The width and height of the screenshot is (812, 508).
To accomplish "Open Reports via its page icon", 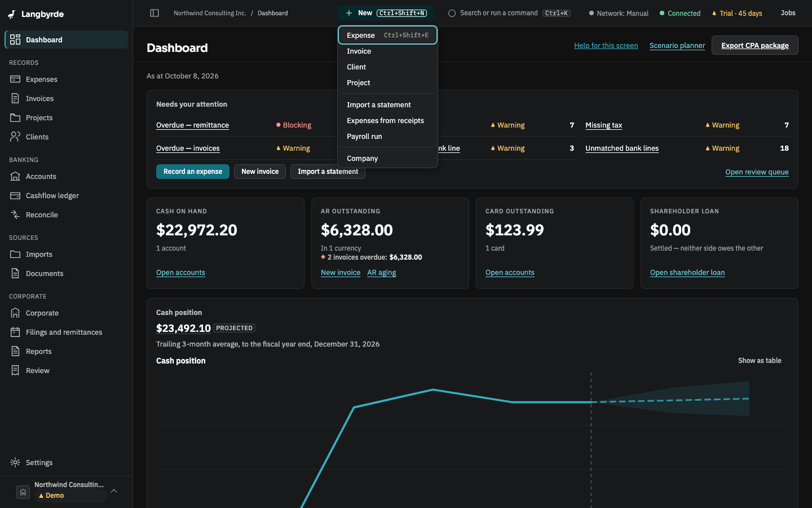I will [x=15, y=351].
